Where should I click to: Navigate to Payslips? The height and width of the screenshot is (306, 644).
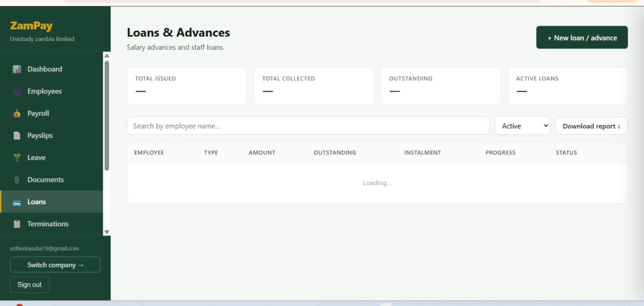(x=52, y=136)
